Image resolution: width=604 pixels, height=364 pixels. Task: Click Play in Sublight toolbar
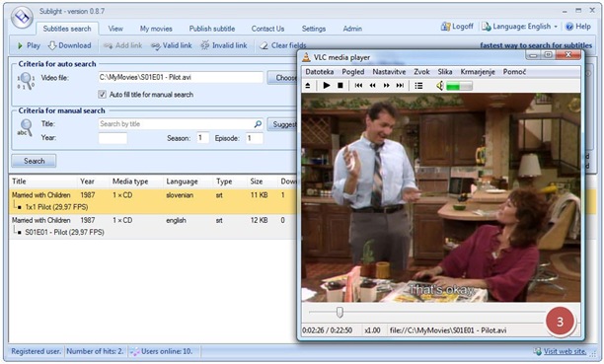(29, 45)
